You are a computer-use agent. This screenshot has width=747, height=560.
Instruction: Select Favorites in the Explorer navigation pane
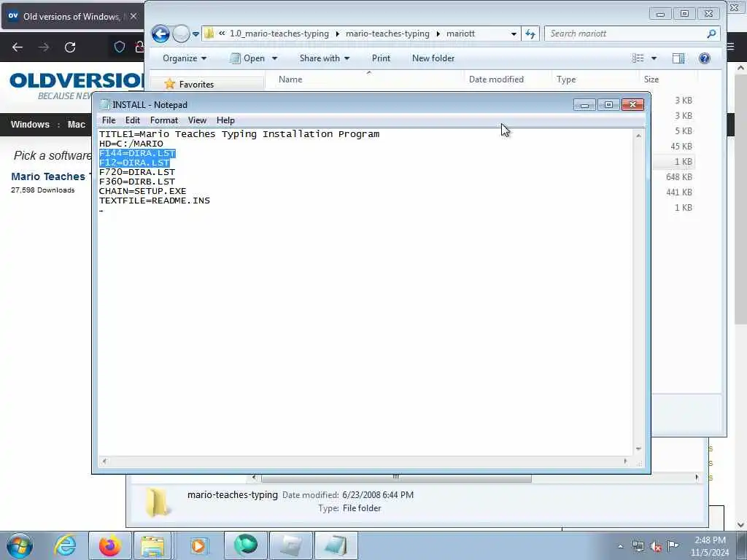pyautogui.click(x=196, y=85)
